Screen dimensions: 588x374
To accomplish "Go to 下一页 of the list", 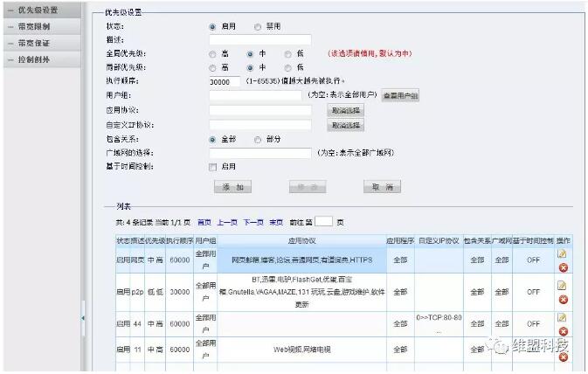I will (x=253, y=222).
